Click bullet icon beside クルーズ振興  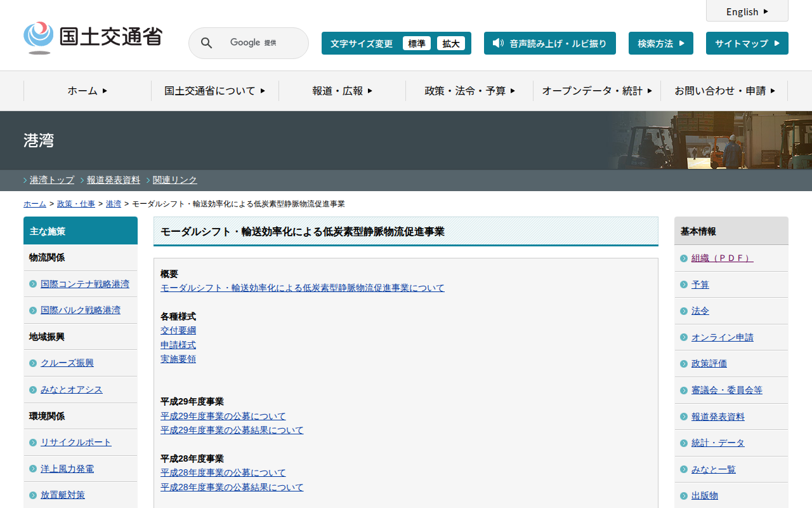(x=33, y=363)
